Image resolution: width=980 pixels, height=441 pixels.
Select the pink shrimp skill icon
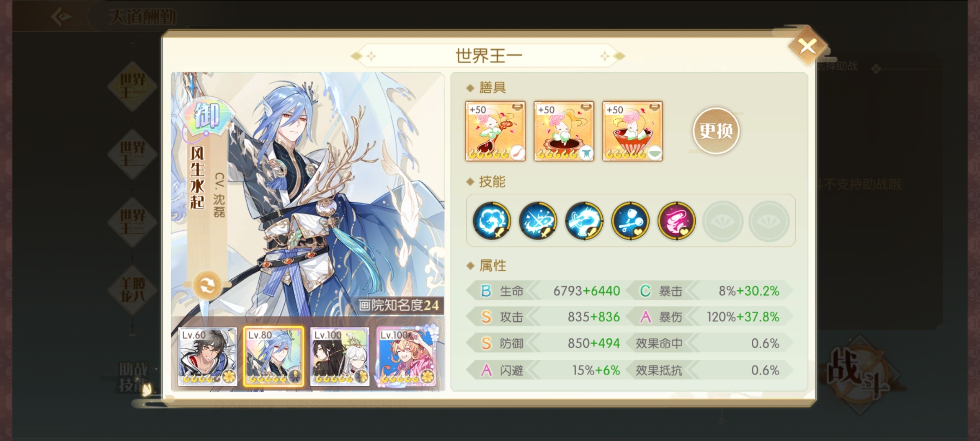tap(676, 221)
